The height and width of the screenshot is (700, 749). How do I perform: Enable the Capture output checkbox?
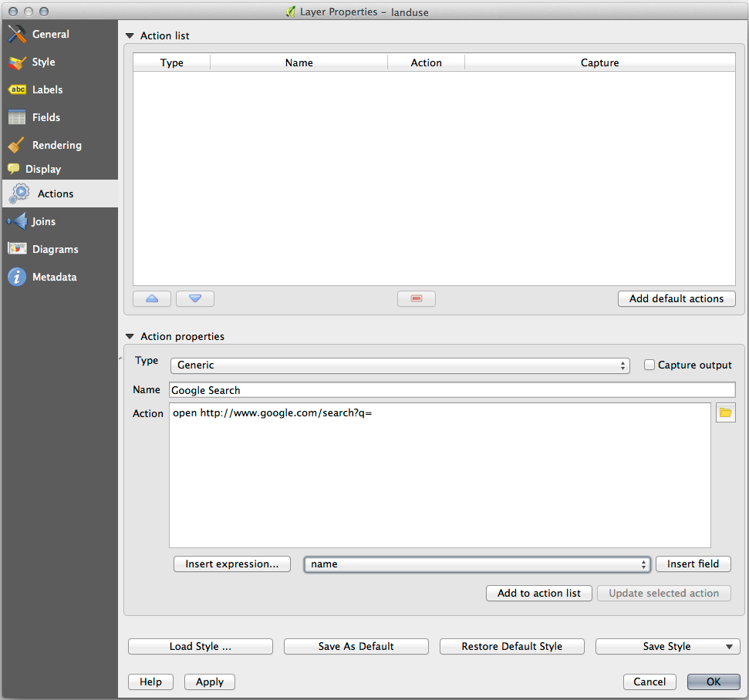[649, 365]
